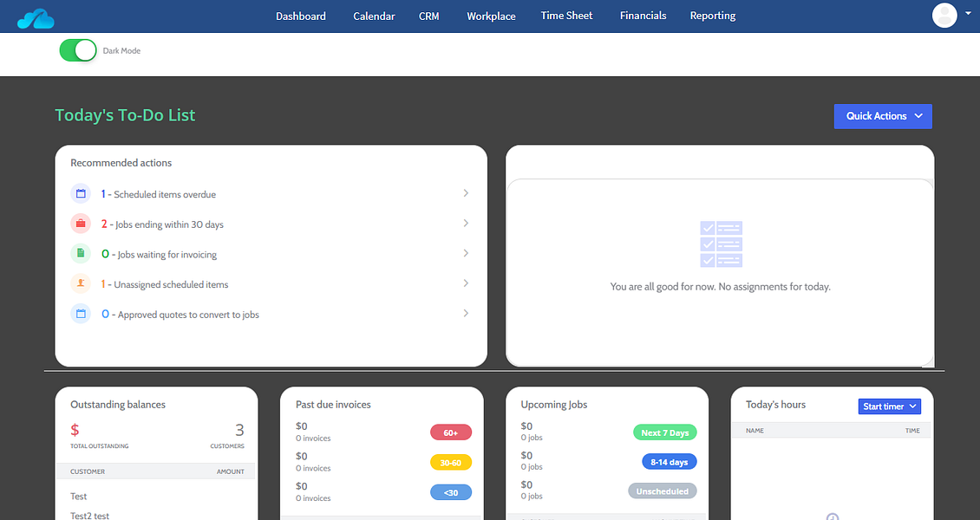
Task: Click the AMOUNT column header
Action: 231,471
